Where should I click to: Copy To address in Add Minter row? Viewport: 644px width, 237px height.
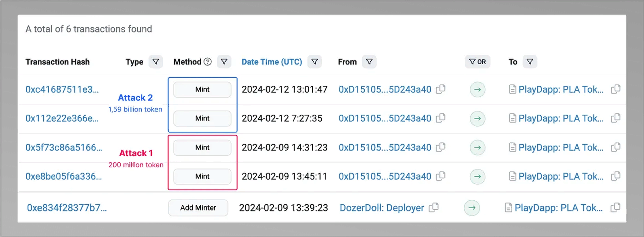coord(615,208)
